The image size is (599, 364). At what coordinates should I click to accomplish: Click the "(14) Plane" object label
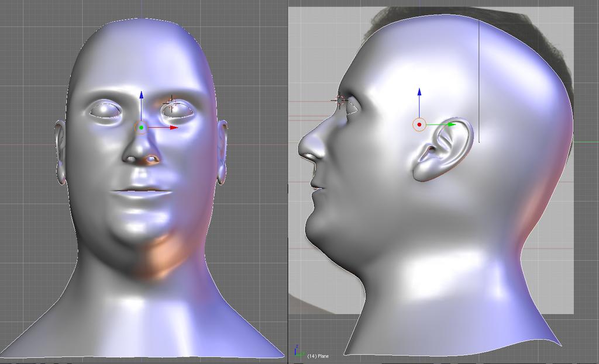318,356
